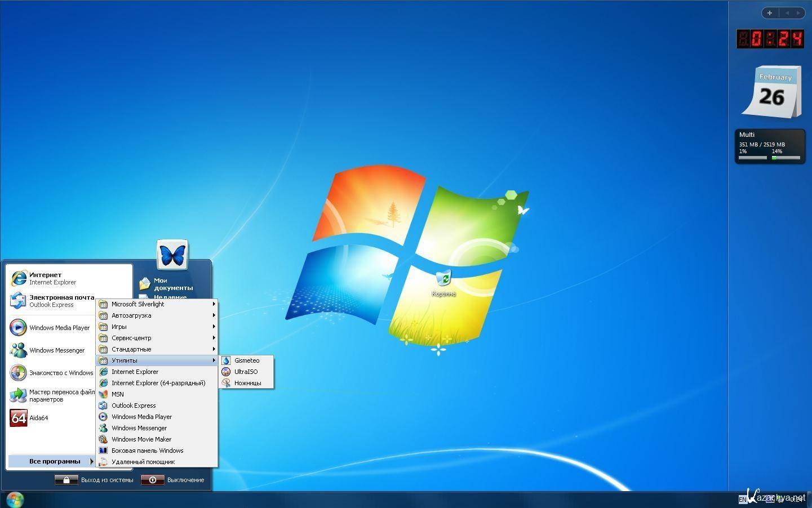
Task: Add a gadget with sidebar plus button
Action: click(770, 12)
